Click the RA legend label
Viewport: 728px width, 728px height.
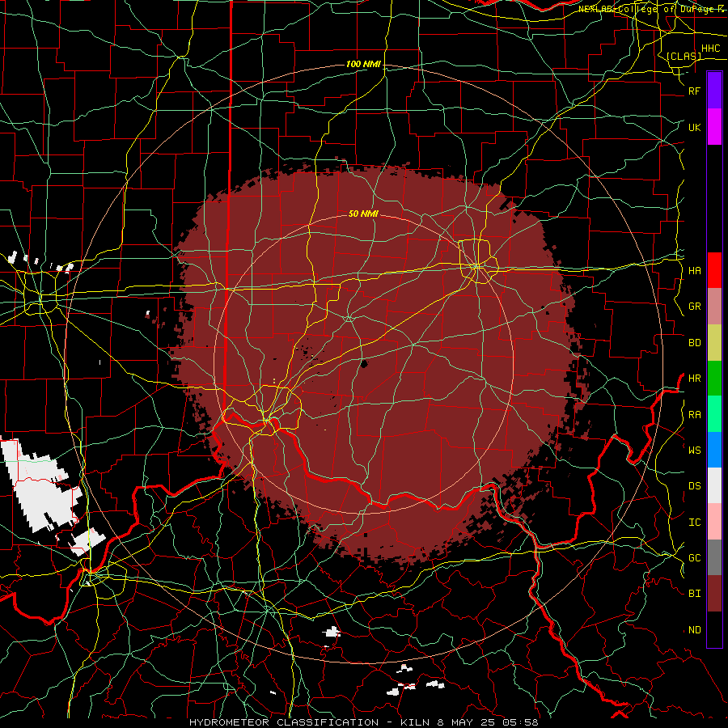694,415
